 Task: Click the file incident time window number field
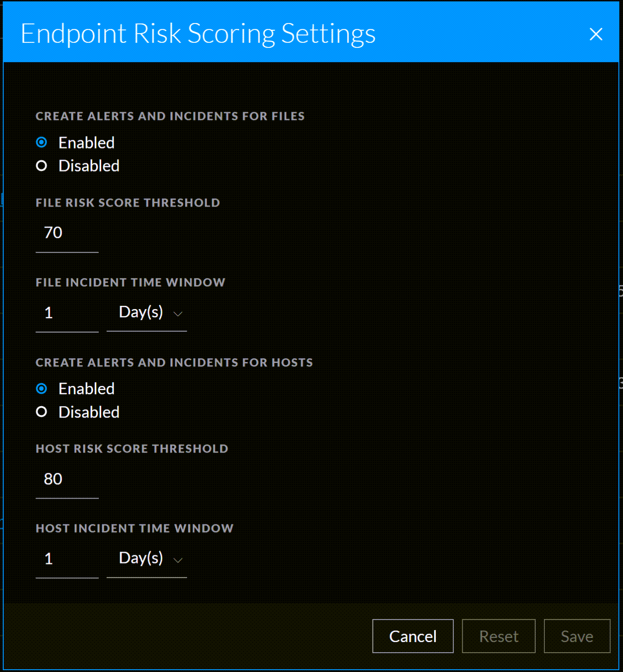[67, 313]
